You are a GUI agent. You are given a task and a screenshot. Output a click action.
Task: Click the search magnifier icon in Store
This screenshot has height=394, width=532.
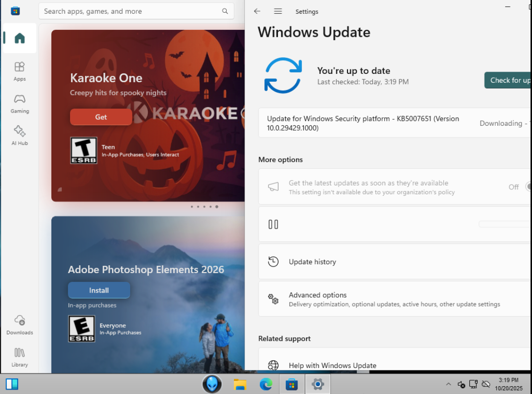click(225, 11)
